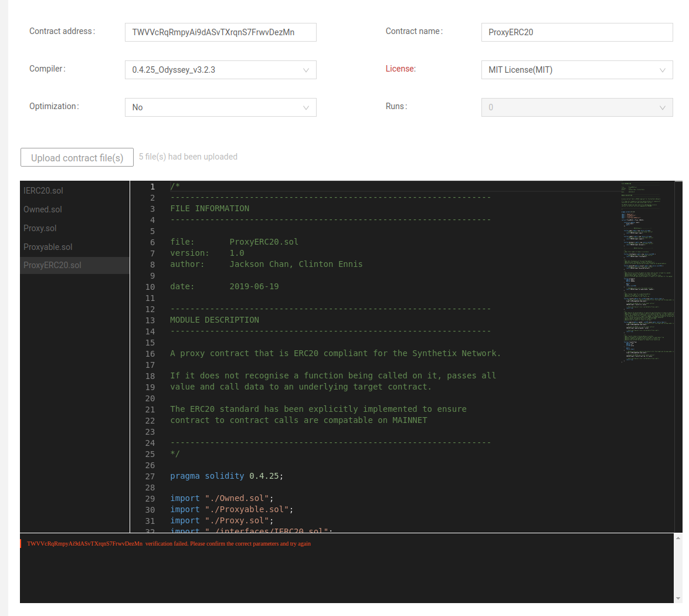689x616 pixels.
Task: Select IERC20.sol in the file list
Action: tap(74, 191)
